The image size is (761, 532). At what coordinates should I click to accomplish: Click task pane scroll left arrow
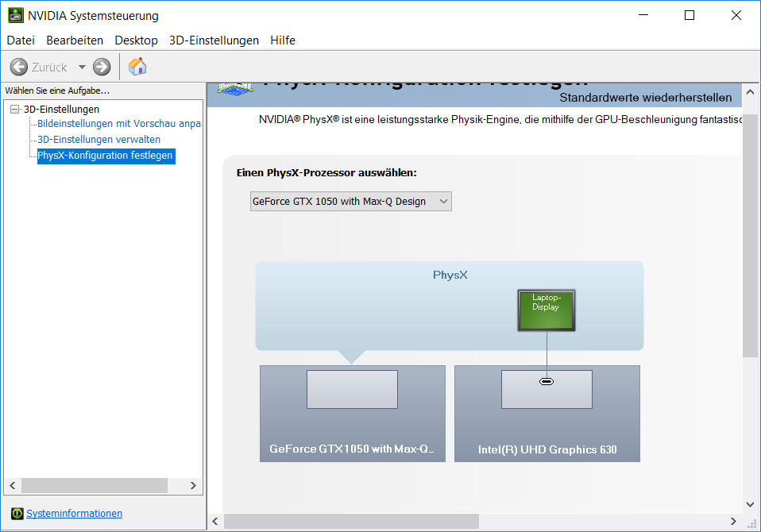pos(13,485)
